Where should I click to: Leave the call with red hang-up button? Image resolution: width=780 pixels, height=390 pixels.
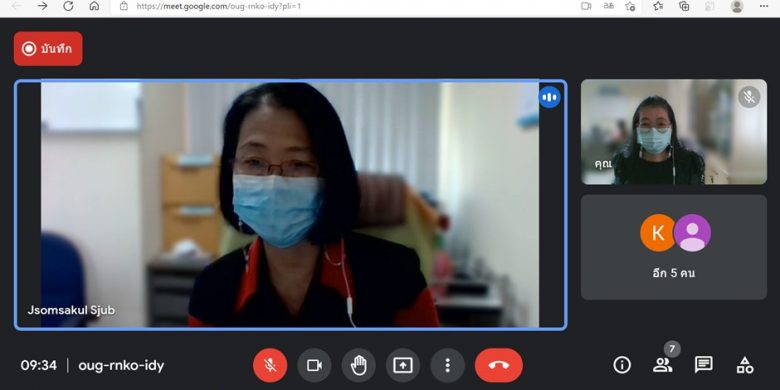499,366
